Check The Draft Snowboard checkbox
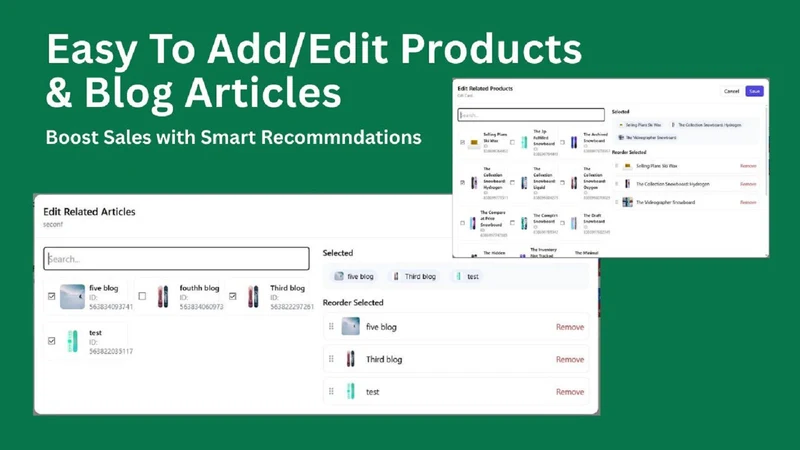 pos(562,223)
